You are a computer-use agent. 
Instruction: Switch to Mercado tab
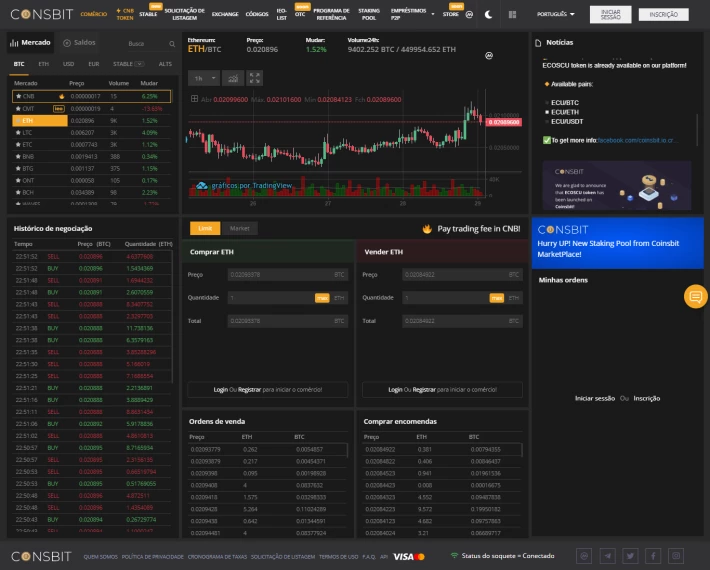point(30,43)
